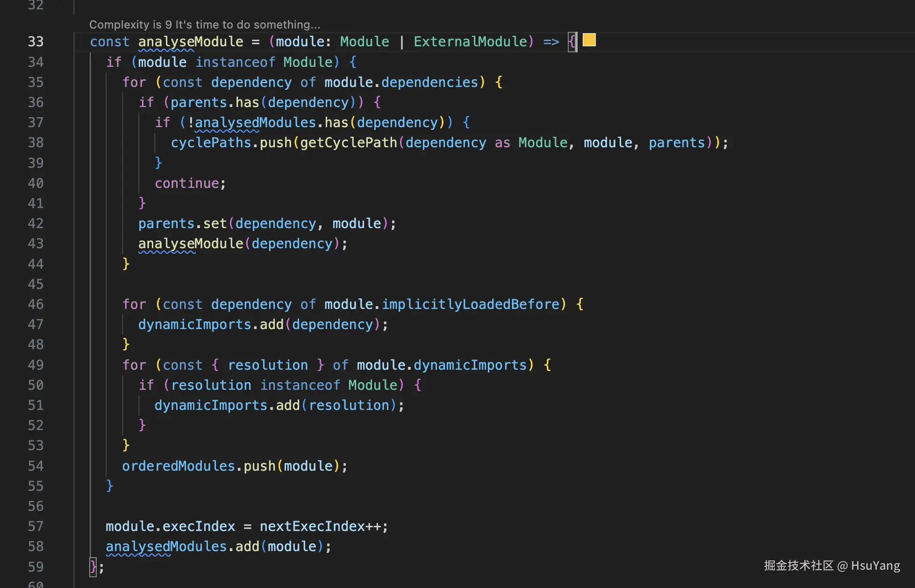
Task: Click the recursive analyseModule call on line 43
Action: [191, 244]
